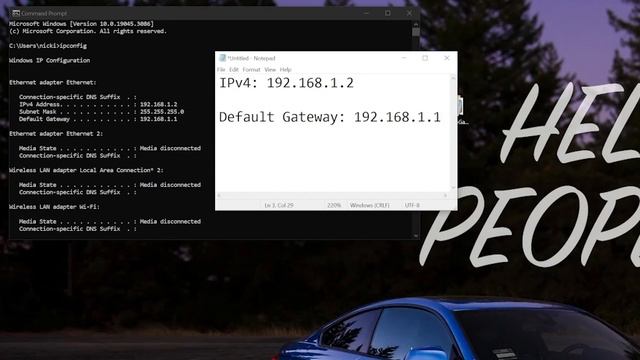Click 'Ethernet adapter Ethernet:' line in Command Prompt
Viewport: 640px width, 360px height.
click(x=53, y=82)
